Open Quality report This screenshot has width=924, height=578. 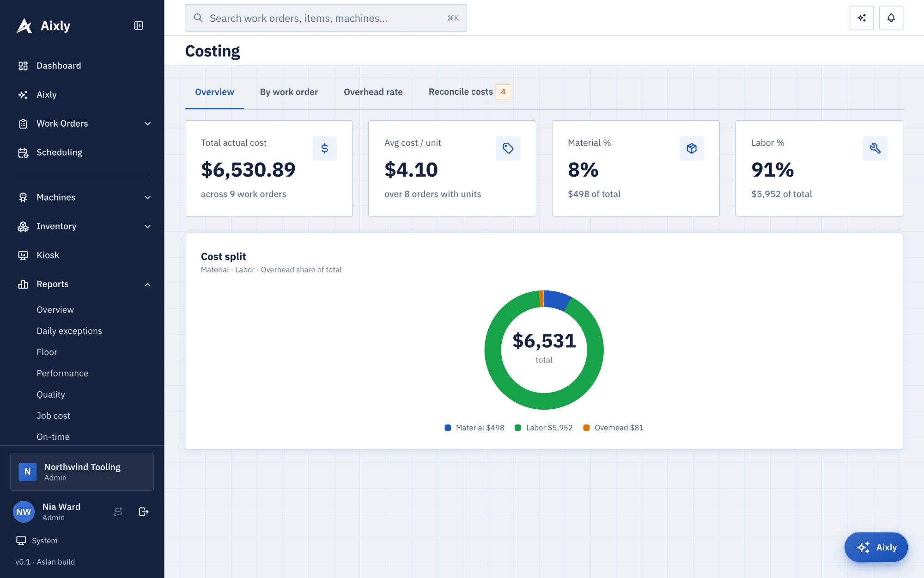pyautogui.click(x=51, y=394)
